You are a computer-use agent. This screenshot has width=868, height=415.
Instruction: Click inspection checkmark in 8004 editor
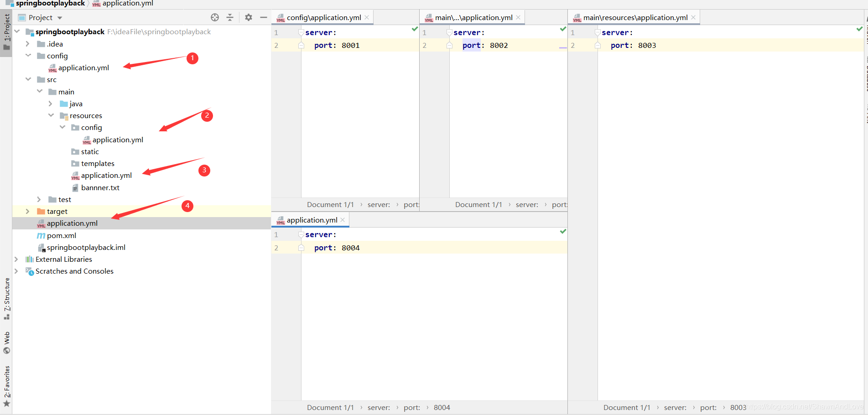point(563,231)
